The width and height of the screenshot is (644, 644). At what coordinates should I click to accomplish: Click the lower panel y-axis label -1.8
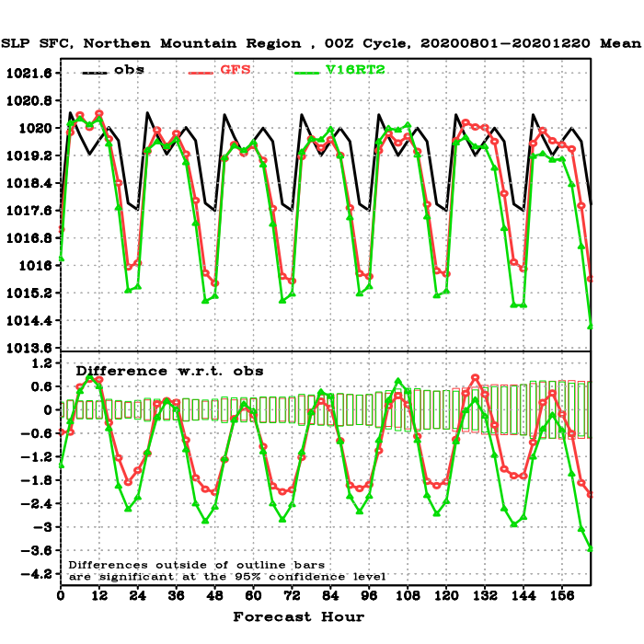pyautogui.click(x=37, y=480)
